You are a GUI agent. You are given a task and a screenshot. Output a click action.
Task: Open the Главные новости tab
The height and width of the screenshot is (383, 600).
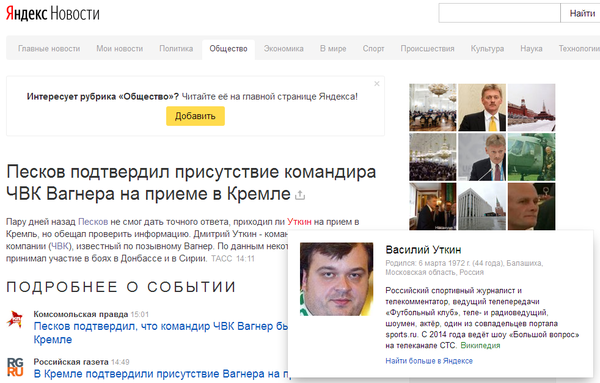[49, 49]
